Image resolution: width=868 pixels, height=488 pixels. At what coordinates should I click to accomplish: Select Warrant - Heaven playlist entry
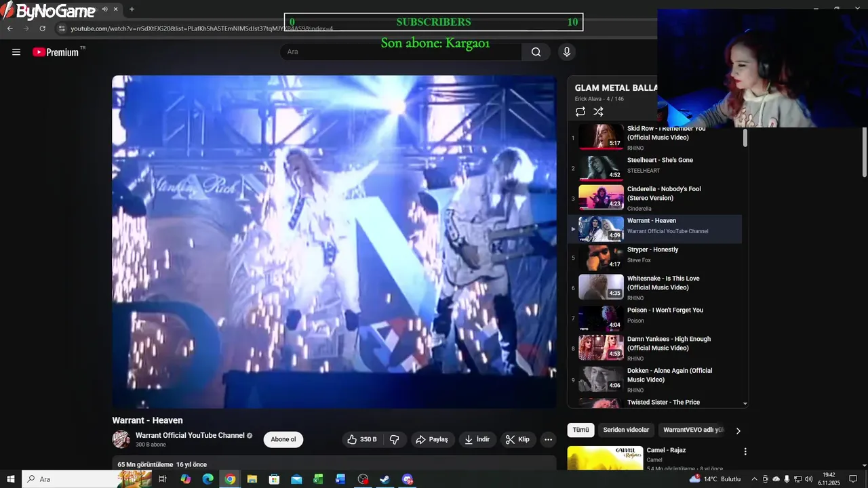(x=654, y=229)
